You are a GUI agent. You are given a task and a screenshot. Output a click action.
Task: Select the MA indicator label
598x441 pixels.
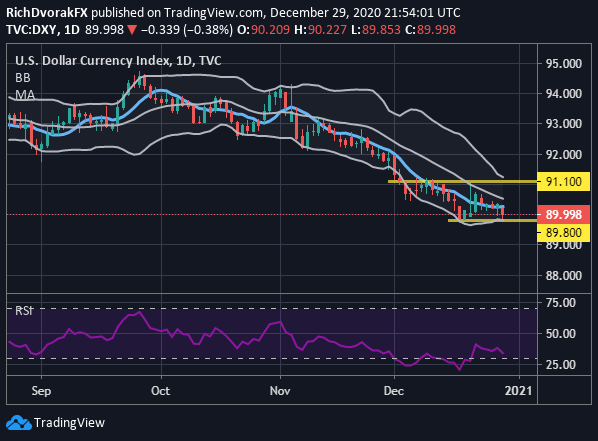25,95
